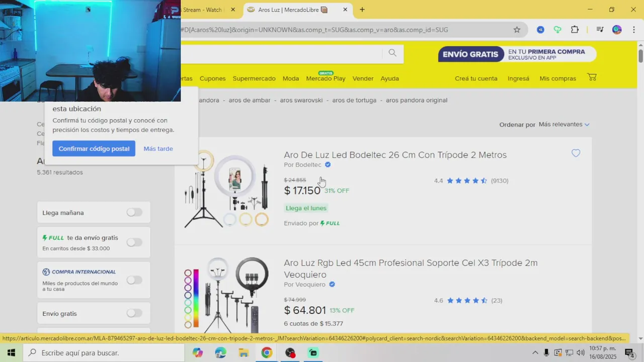
Task: Open the Más relevantes sort dropdown
Action: coord(564,124)
